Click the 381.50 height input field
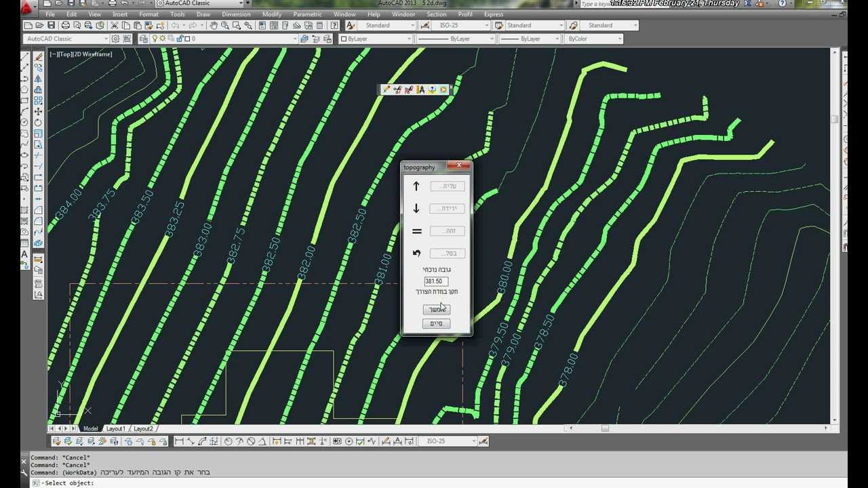This screenshot has width=868, height=488. click(x=435, y=281)
